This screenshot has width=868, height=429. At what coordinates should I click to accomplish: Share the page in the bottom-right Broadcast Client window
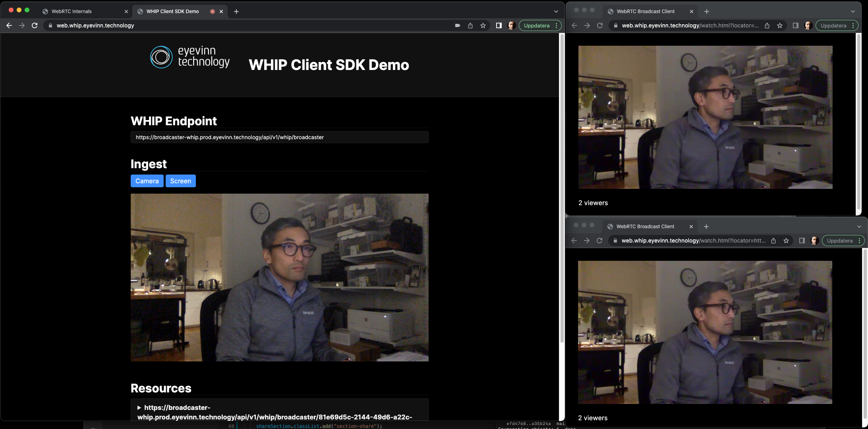[x=773, y=241]
